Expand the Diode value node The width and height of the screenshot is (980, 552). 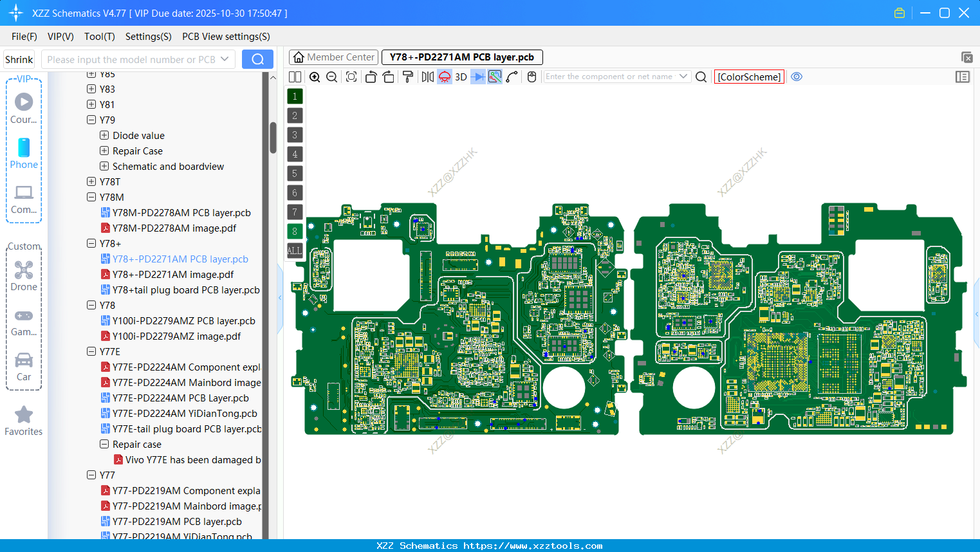point(104,135)
